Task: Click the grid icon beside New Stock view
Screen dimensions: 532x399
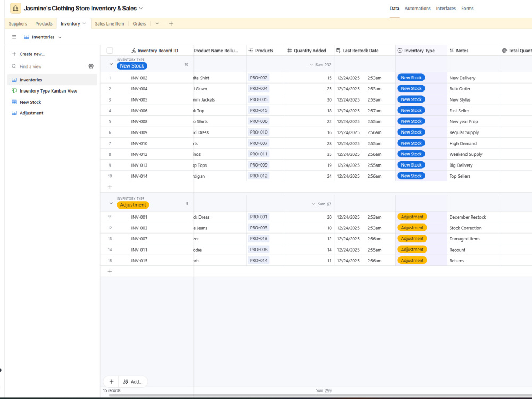Action: coord(14,102)
